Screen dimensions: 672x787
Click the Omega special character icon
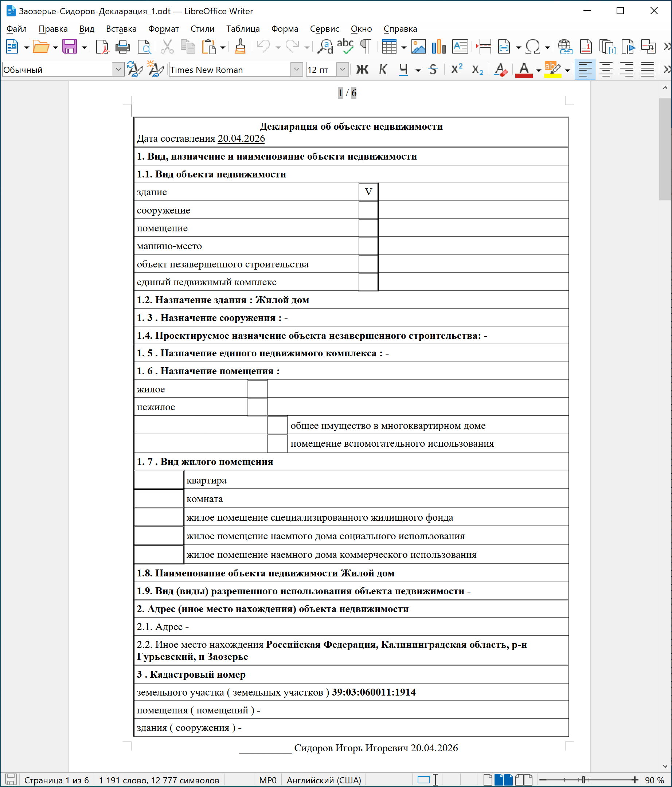tap(533, 47)
